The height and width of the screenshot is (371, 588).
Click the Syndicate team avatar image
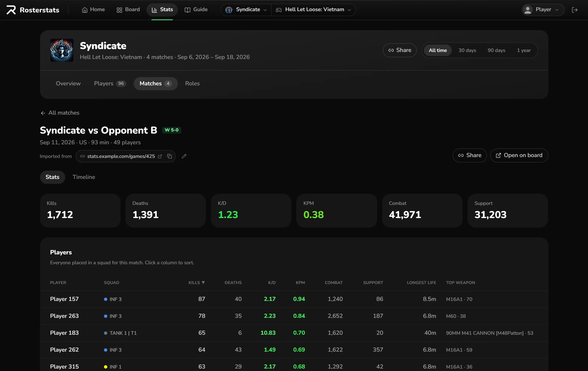point(62,50)
